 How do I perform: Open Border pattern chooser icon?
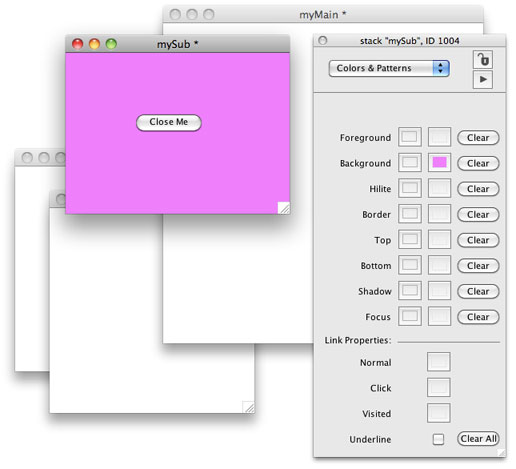[410, 214]
